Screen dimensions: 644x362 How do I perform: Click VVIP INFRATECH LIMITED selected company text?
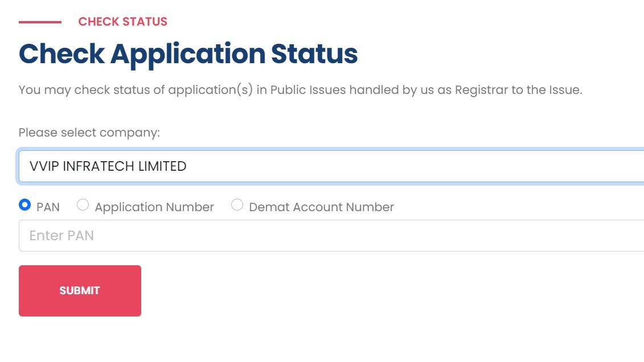pos(108,166)
